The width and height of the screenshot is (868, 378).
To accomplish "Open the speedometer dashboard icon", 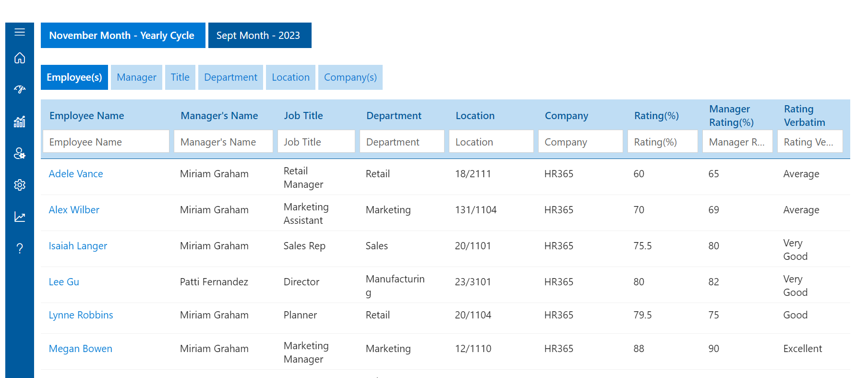I will tap(20, 89).
